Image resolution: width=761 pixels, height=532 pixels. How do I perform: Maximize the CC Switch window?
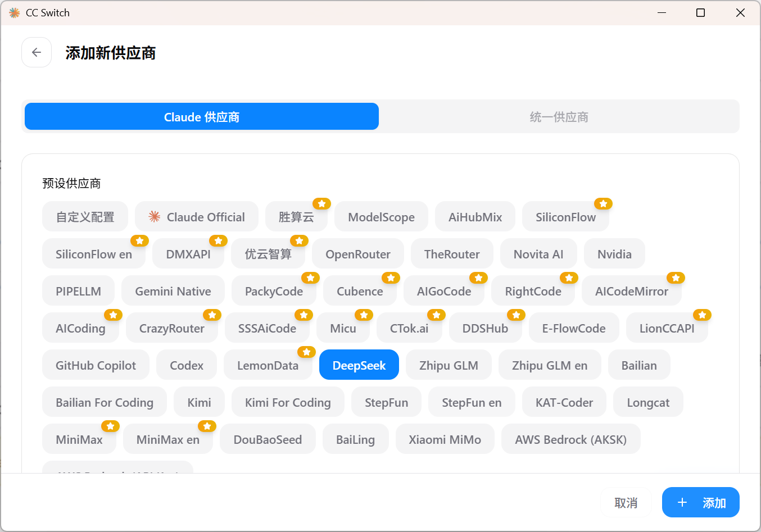pos(700,12)
